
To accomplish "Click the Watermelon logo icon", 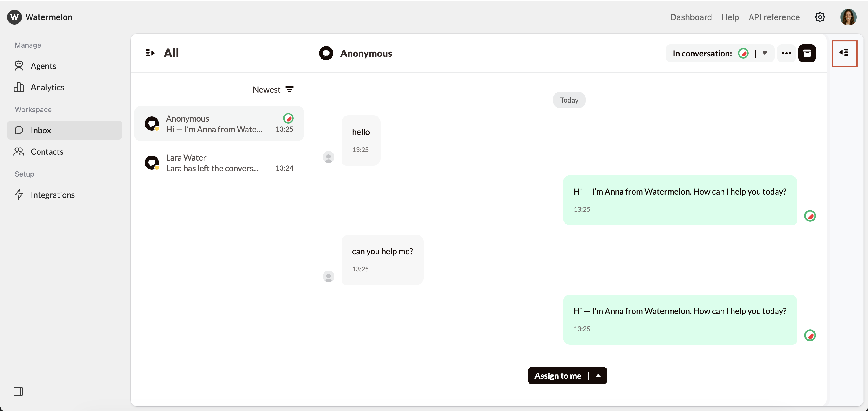I will point(14,17).
